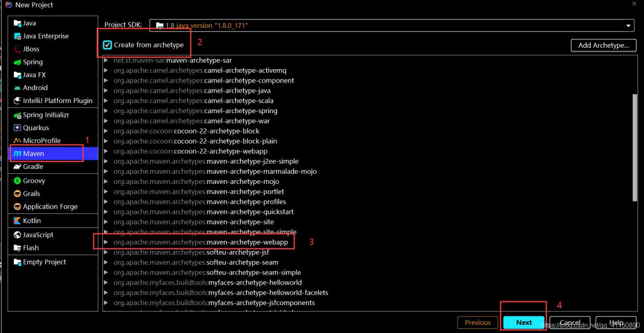Viewport: 644px width, 333px height.
Task: Click the MicroProfile icon
Action: 17,140
